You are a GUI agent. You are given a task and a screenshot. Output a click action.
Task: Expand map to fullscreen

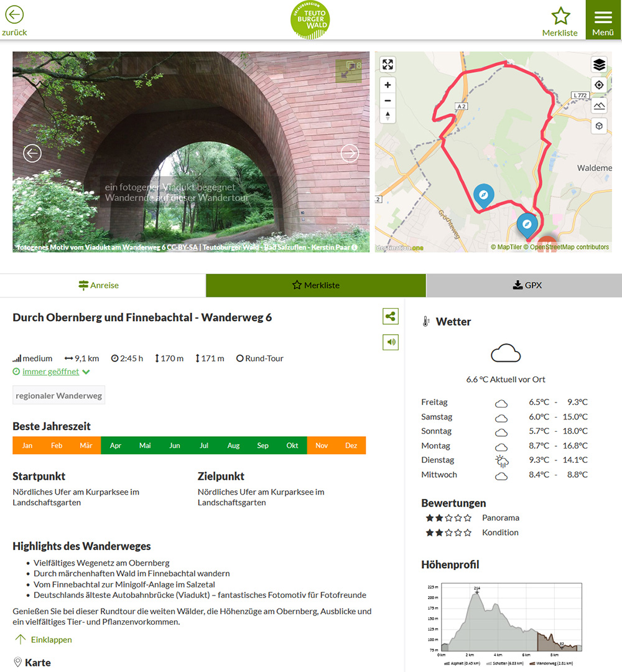click(388, 65)
